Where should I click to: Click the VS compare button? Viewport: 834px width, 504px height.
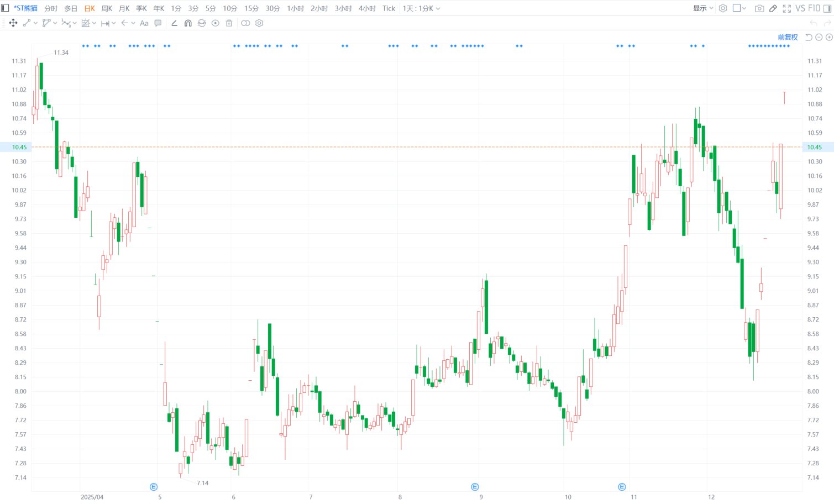coord(800,8)
